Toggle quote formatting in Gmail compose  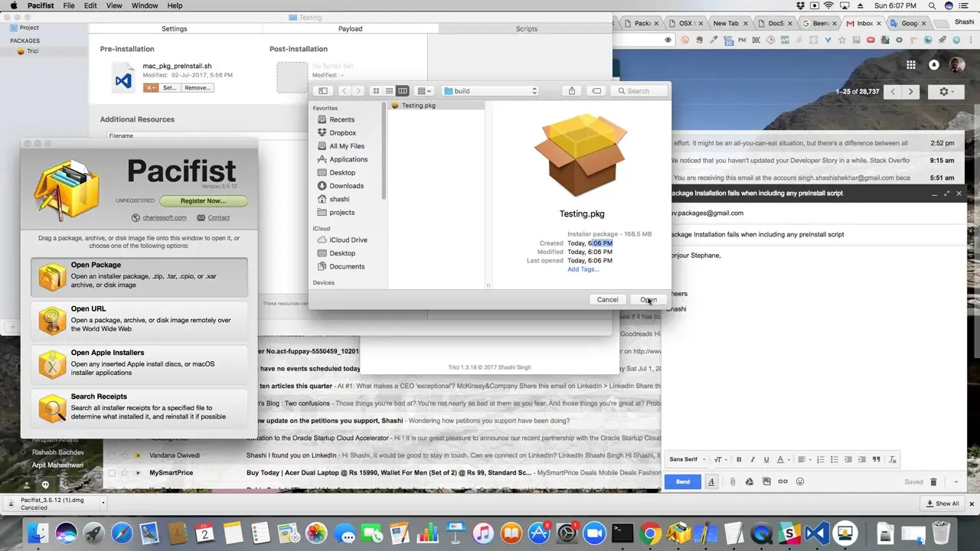point(877,459)
